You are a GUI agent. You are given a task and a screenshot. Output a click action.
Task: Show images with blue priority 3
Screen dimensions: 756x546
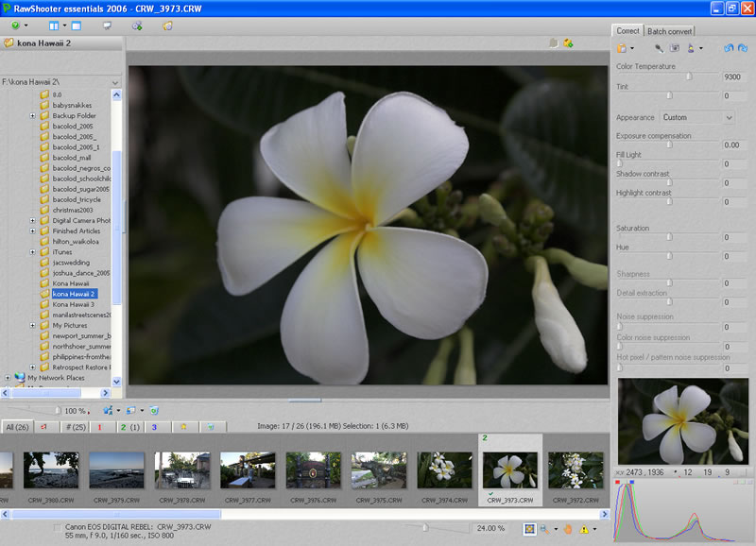(154, 427)
